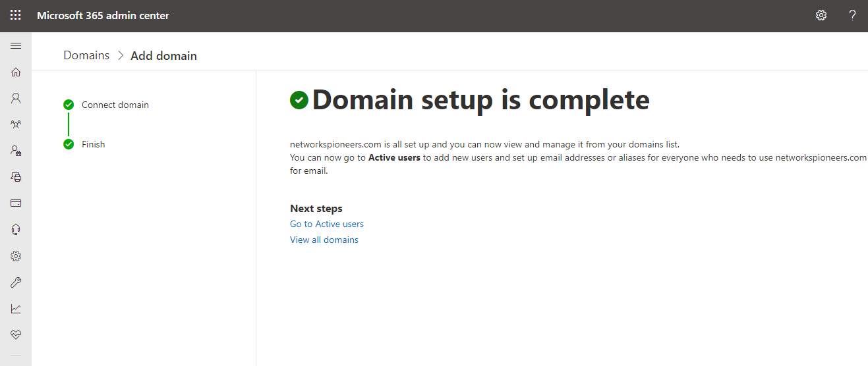Image resolution: width=868 pixels, height=366 pixels.
Task: Open the Settings gear in the sidebar
Action: click(x=16, y=256)
